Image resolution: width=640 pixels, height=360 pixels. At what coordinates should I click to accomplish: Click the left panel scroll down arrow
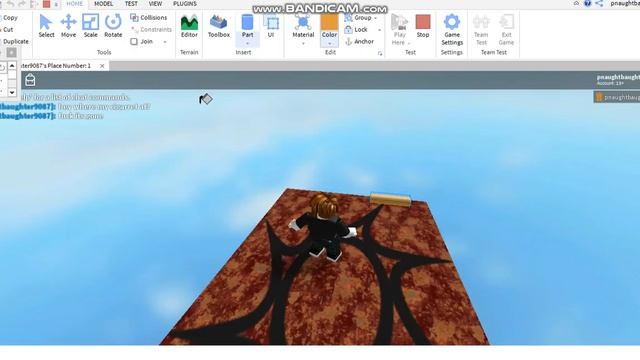click(x=12, y=93)
